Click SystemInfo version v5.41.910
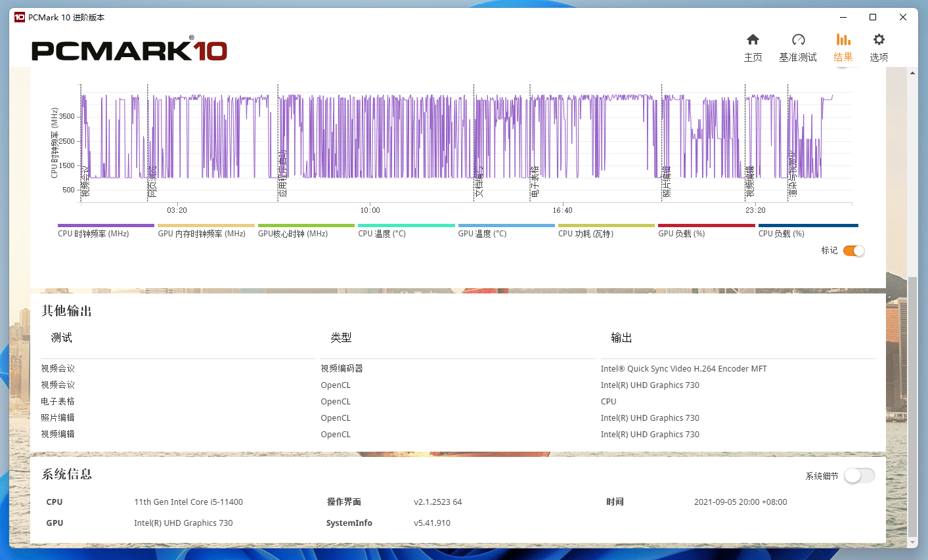The height and width of the screenshot is (560, 928). (432, 523)
